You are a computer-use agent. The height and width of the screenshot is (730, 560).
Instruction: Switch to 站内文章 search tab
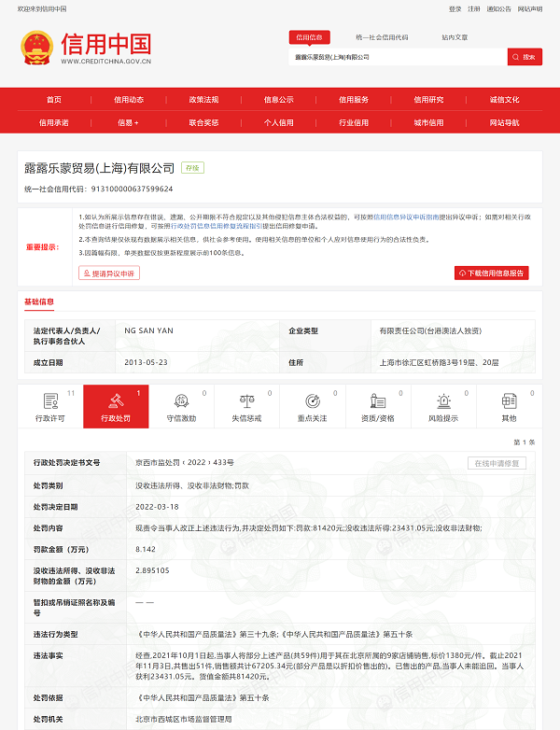point(455,37)
